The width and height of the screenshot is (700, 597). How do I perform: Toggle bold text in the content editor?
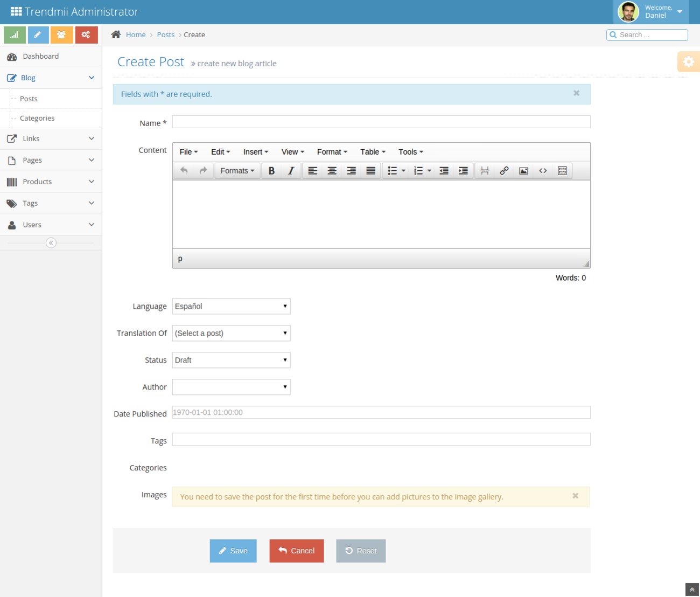point(272,170)
